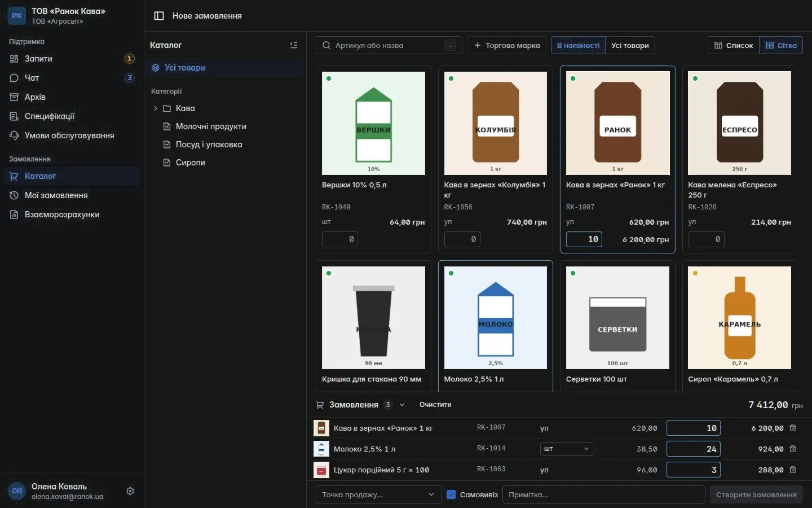Open Мої замовлення
The image size is (812, 508).
pos(72,195)
